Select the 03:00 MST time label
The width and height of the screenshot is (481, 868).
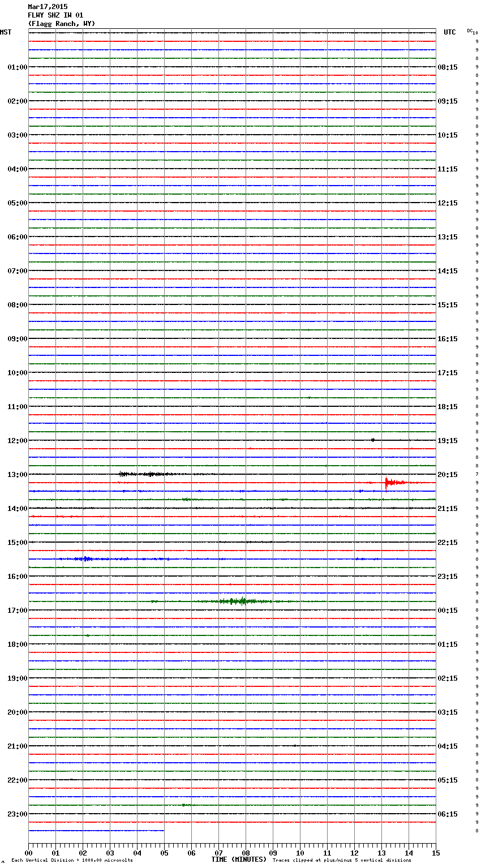click(18, 135)
